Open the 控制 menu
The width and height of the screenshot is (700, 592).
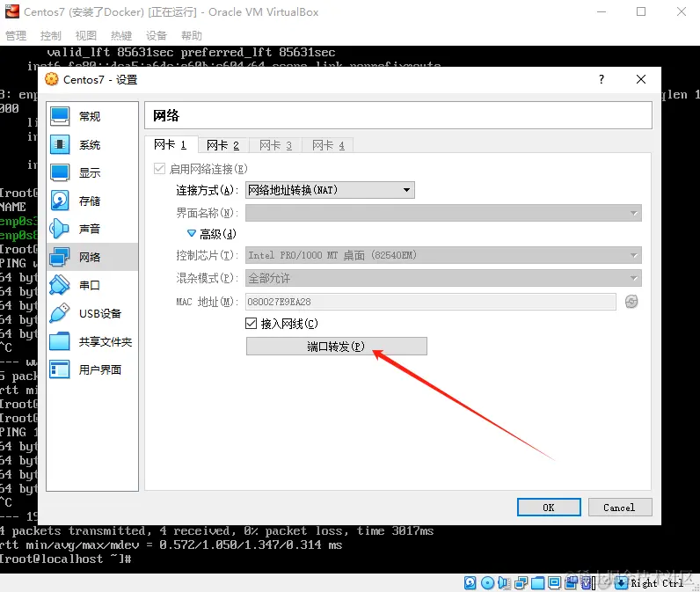[x=50, y=36]
